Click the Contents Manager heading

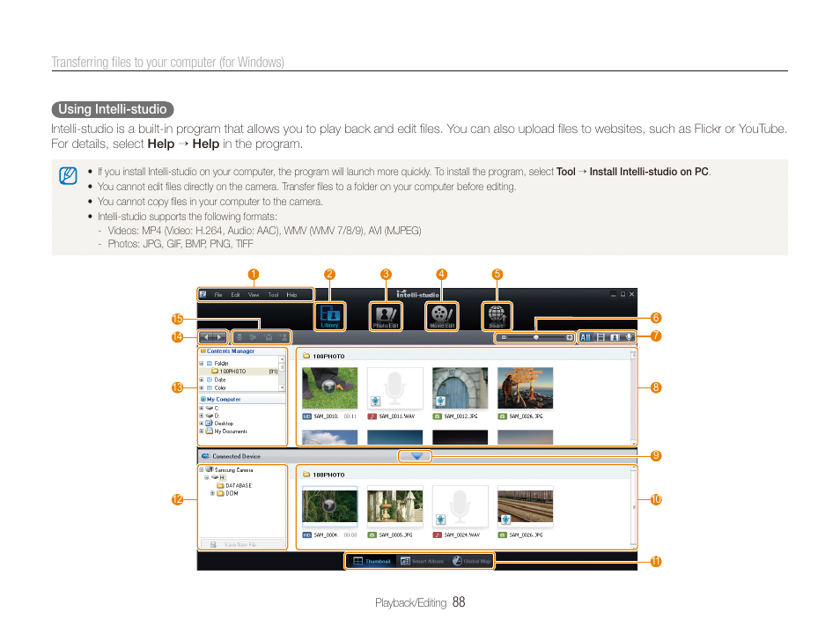[231, 351]
